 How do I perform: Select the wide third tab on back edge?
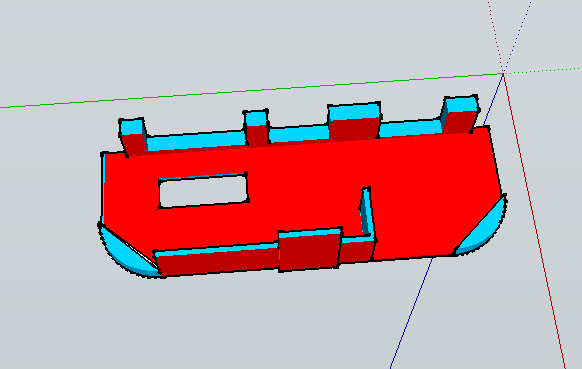[x=354, y=120]
